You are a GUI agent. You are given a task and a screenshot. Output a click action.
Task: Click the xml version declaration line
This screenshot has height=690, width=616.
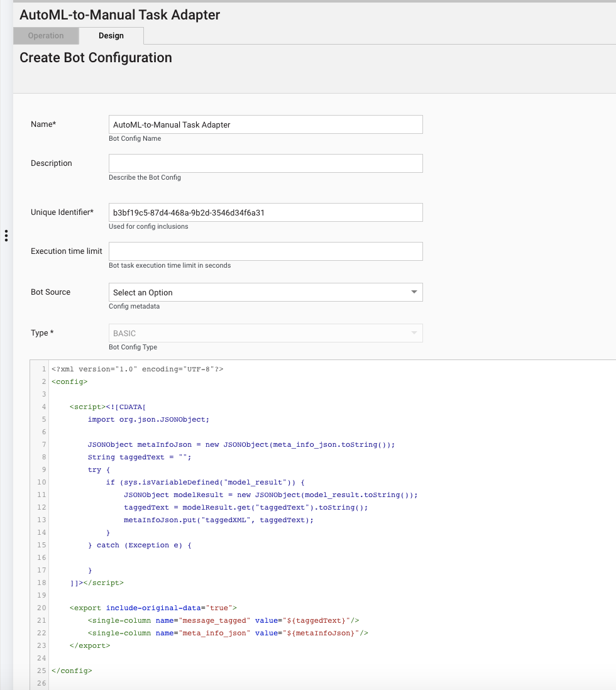pyautogui.click(x=138, y=370)
